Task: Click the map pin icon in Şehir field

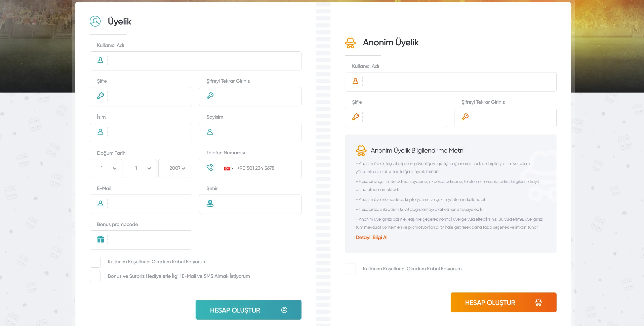Action: (x=210, y=203)
